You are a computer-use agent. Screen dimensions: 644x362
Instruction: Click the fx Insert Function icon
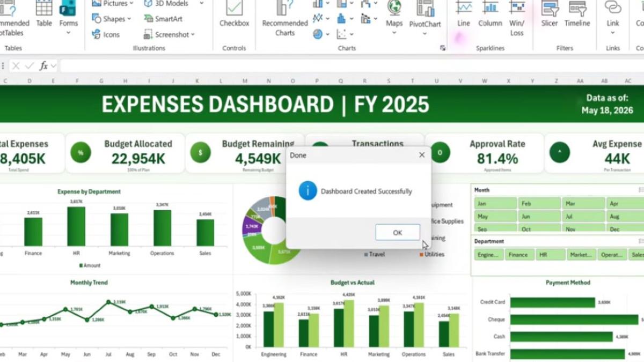pos(44,66)
